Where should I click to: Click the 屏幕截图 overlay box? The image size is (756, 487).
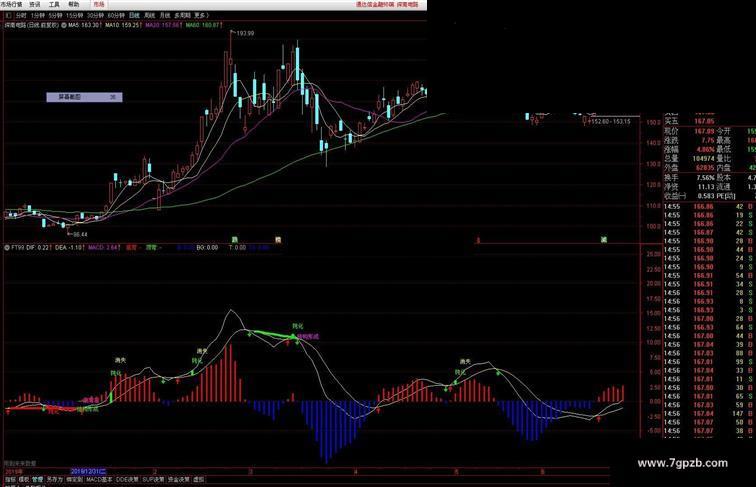tap(84, 97)
